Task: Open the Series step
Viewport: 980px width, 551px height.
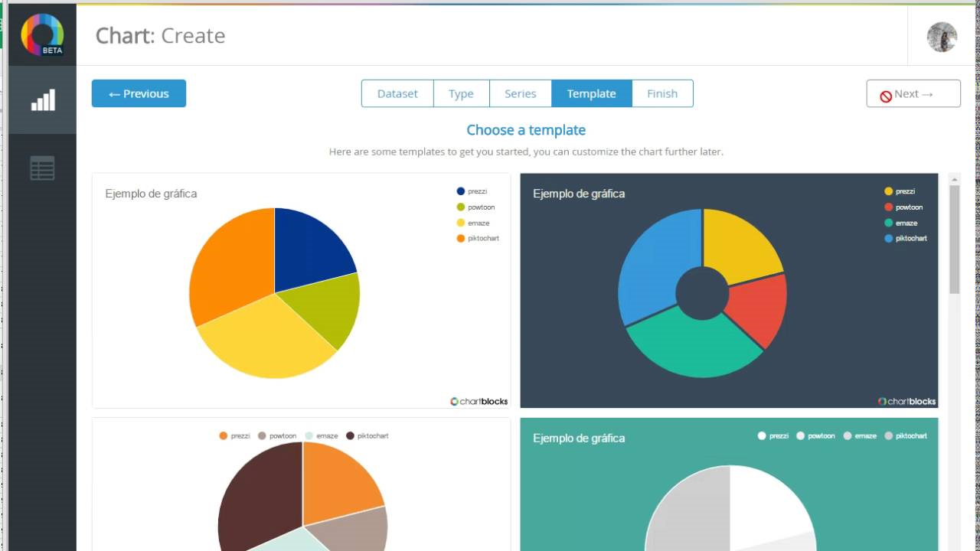Action: (x=520, y=93)
